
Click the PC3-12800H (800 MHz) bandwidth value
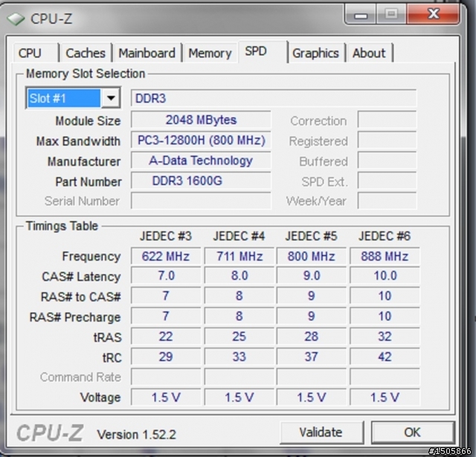pyautogui.click(x=201, y=140)
